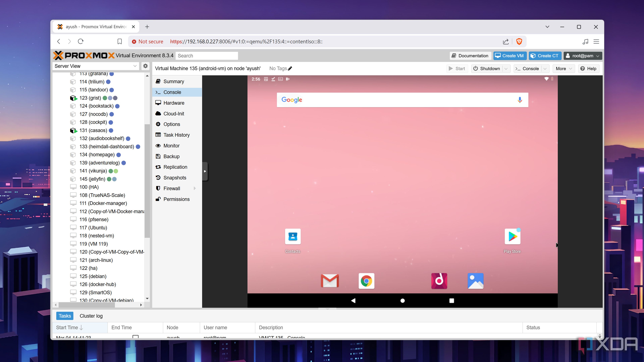The image size is (644, 362).
Task: Reload the browser page
Action: pyautogui.click(x=80, y=41)
